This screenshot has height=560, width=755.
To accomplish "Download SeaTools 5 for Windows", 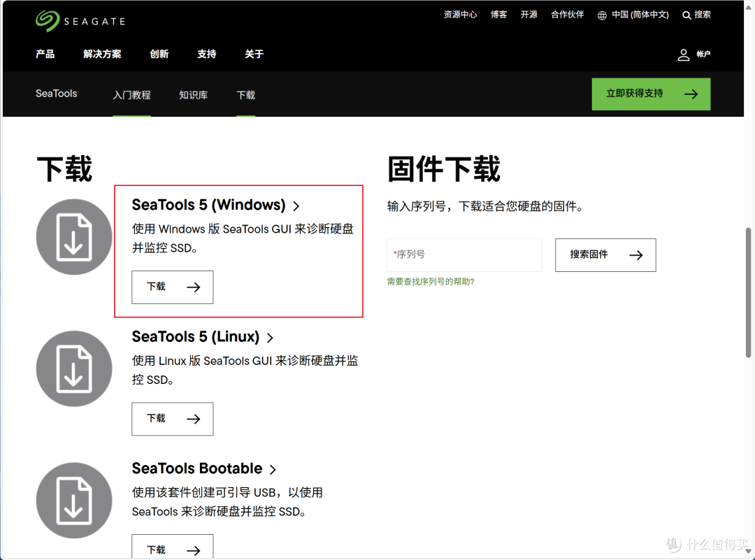I will click(x=173, y=287).
